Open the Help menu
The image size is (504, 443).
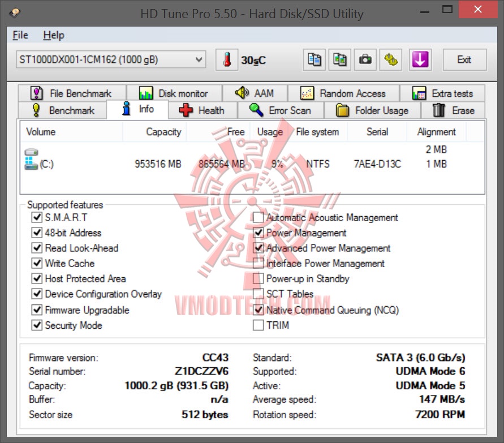pos(54,35)
